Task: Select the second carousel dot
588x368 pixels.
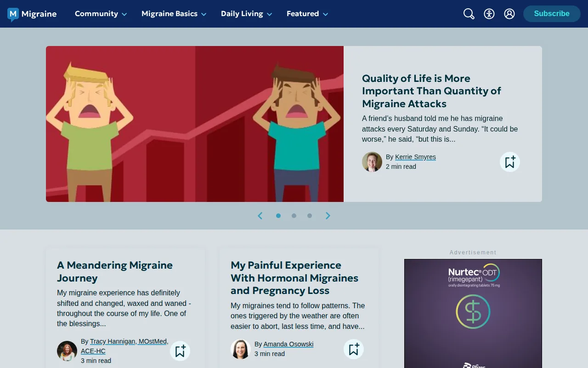Action: 294,216
